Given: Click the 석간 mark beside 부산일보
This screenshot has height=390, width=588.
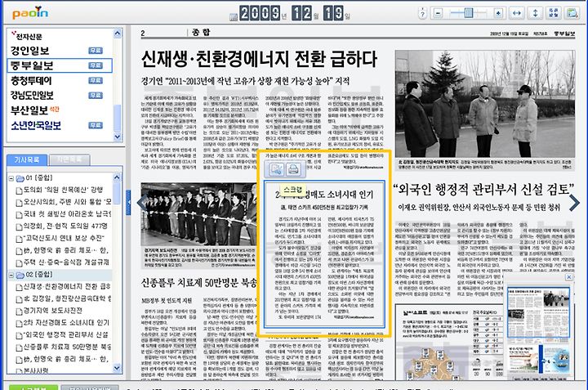Looking at the screenshot, I should 55,110.
